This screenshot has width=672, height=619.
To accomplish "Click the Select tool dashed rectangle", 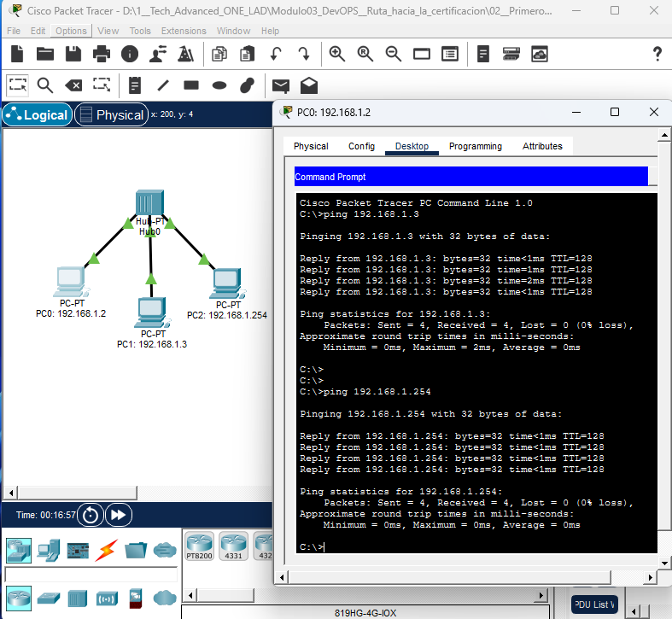I will click(18, 85).
